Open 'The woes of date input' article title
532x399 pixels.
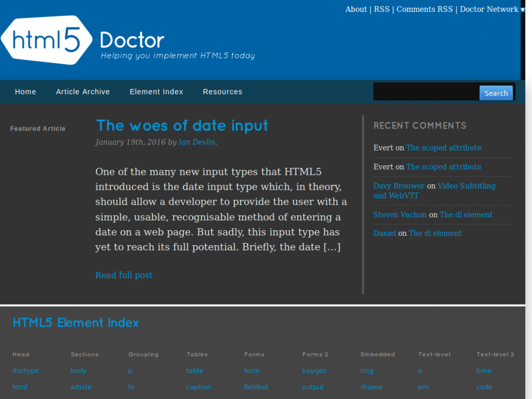coord(182,126)
